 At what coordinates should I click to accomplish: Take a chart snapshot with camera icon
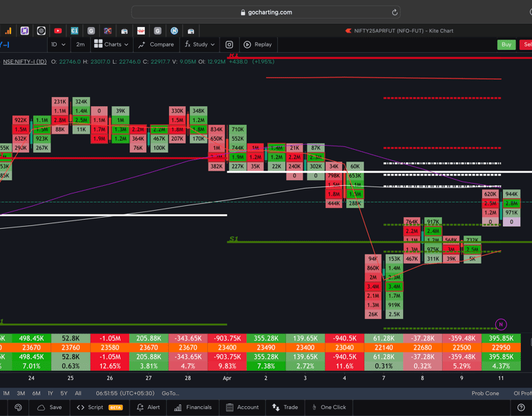point(229,44)
